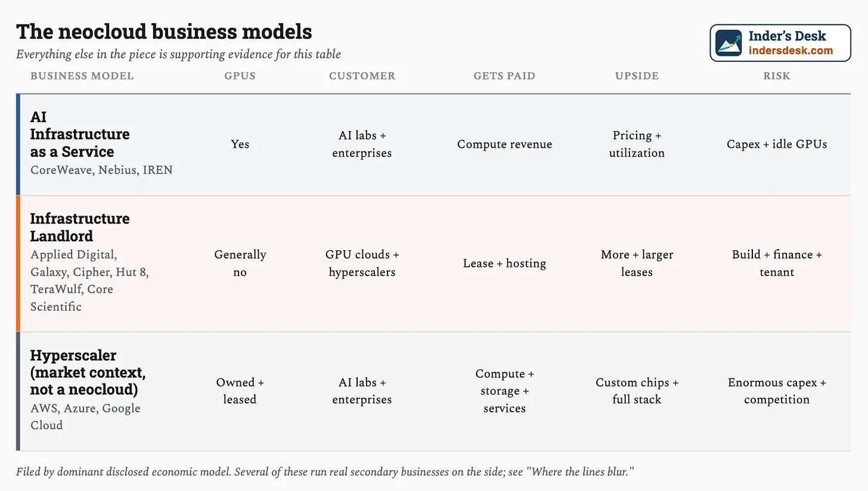Click the GETS PAID column header
This screenshot has height=491, width=868.
504,76
